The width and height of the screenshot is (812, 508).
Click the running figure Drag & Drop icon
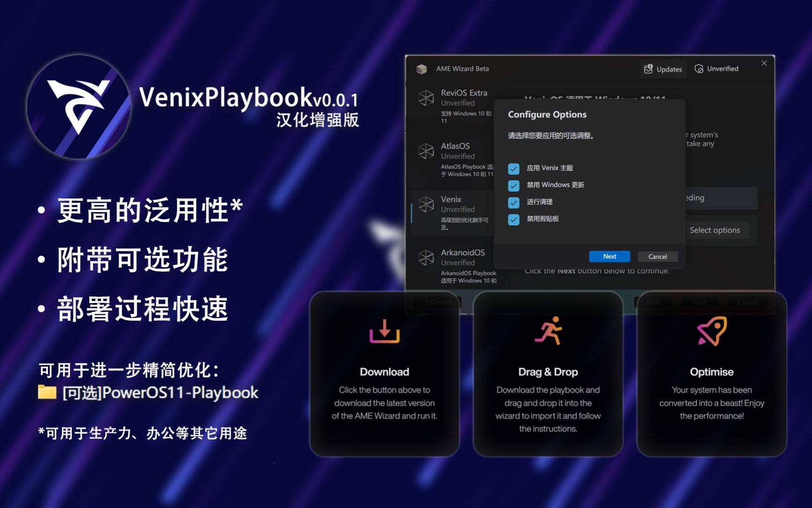click(548, 331)
